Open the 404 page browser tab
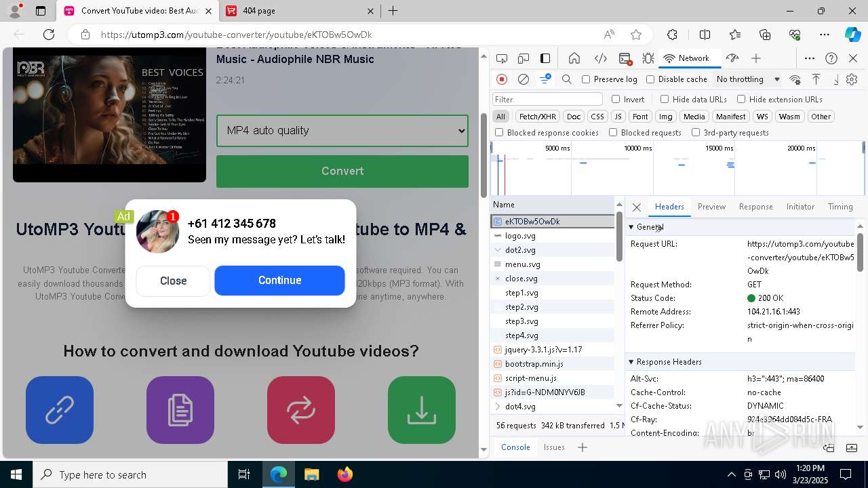 click(298, 11)
